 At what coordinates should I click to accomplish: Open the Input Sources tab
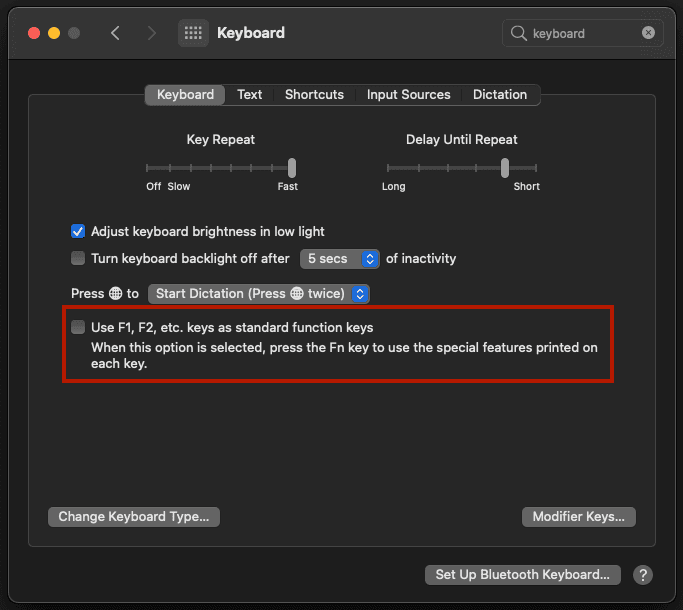[408, 95]
